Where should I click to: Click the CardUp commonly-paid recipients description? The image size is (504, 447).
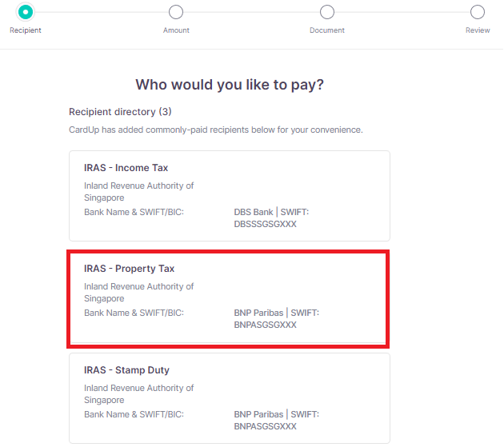(216, 130)
